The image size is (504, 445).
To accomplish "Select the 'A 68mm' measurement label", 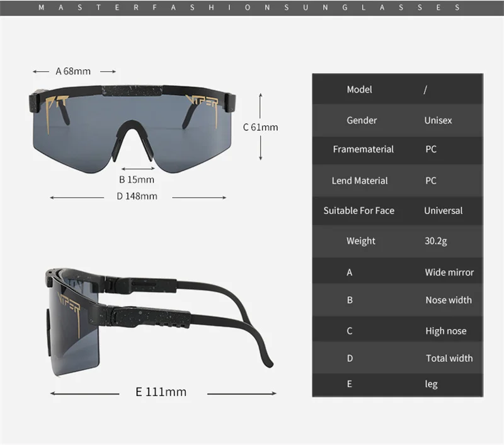I will pyautogui.click(x=73, y=71).
